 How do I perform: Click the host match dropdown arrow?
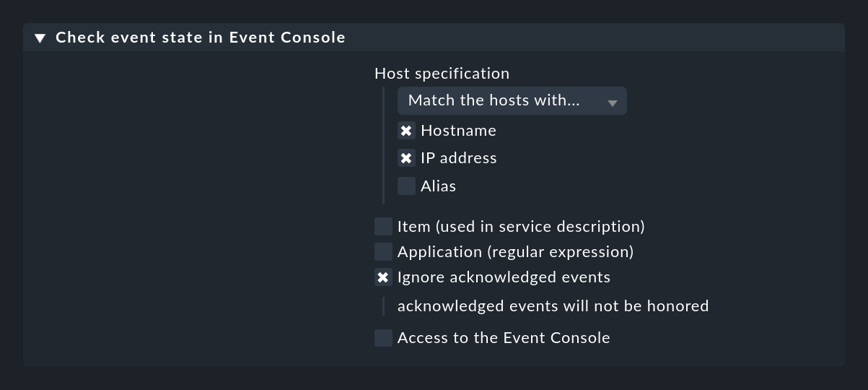tap(612, 103)
